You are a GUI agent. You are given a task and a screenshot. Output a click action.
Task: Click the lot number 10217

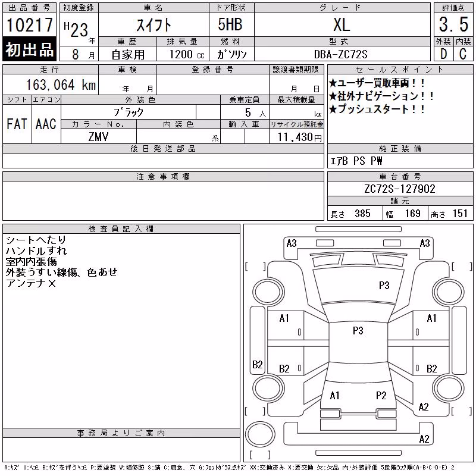click(x=29, y=25)
